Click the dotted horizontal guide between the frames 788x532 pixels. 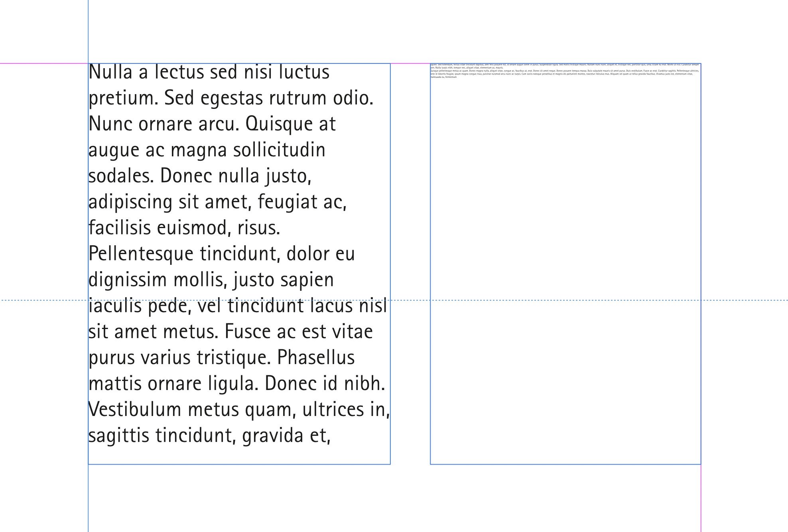[410, 300]
